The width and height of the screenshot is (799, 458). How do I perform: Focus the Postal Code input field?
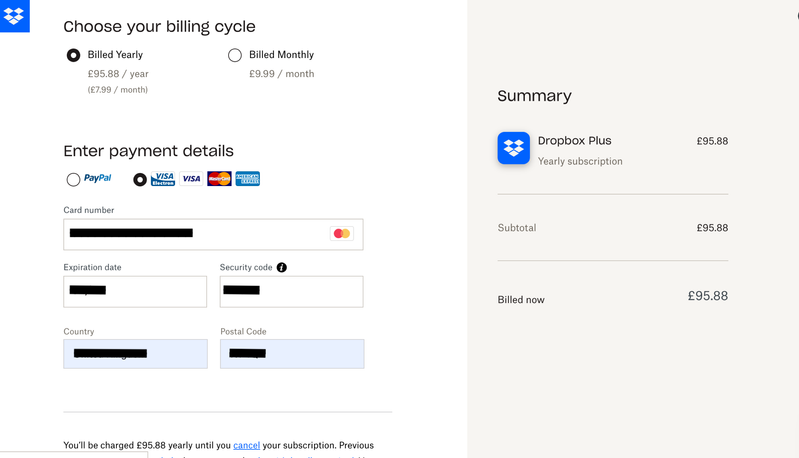point(292,354)
